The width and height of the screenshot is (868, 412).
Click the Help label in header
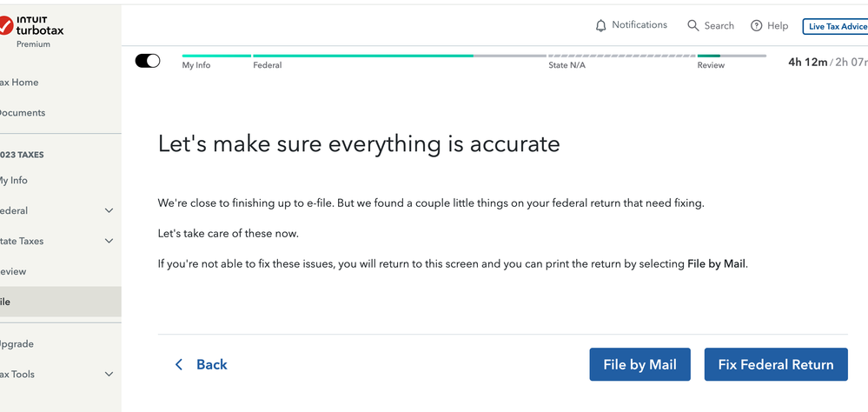point(778,25)
